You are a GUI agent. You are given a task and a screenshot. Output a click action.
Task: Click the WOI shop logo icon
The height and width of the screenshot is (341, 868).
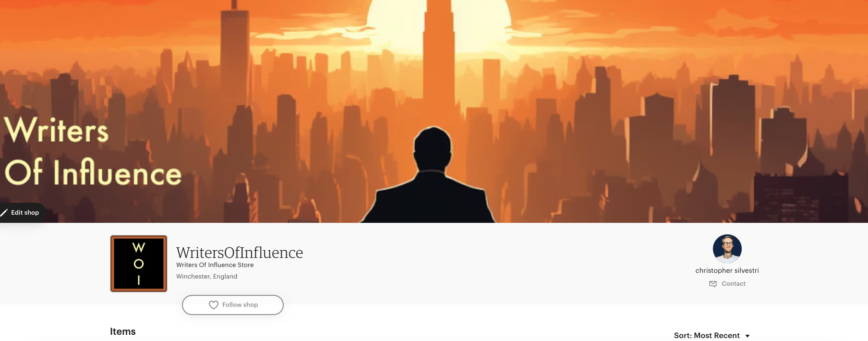139,264
